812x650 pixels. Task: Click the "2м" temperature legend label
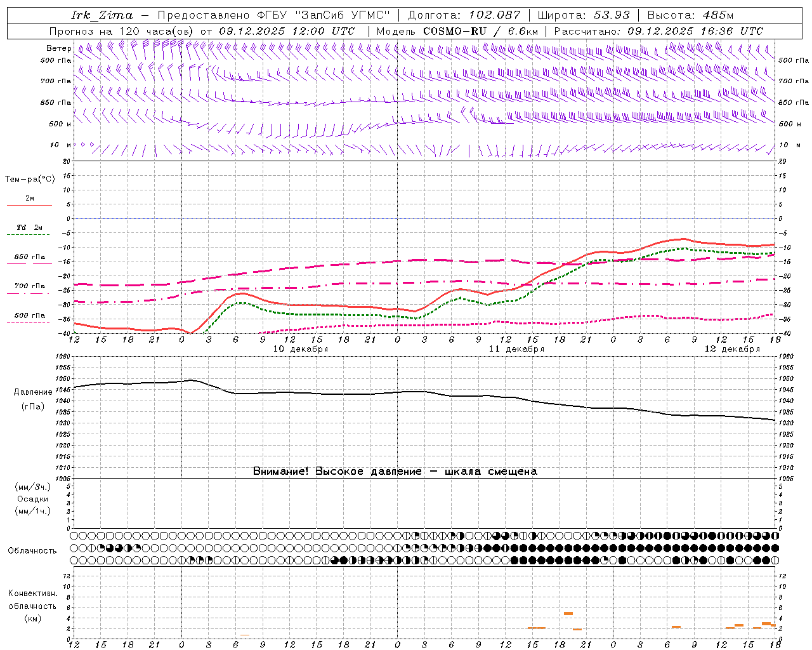coord(30,199)
